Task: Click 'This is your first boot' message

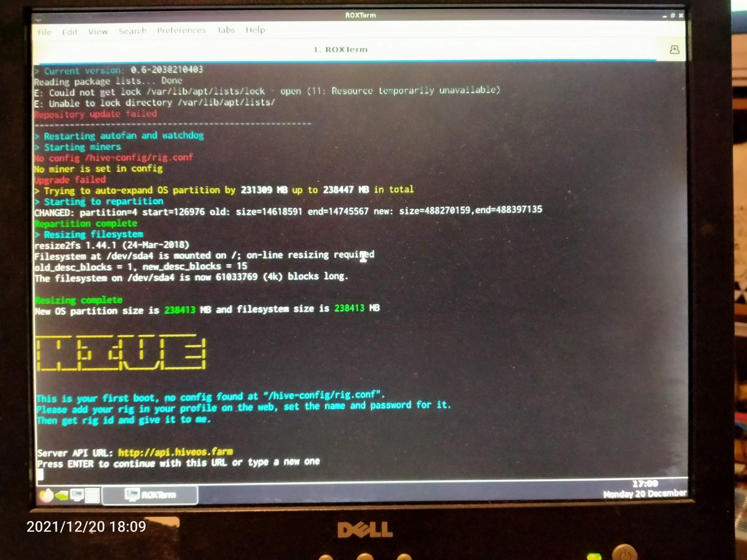Action: tap(211, 396)
